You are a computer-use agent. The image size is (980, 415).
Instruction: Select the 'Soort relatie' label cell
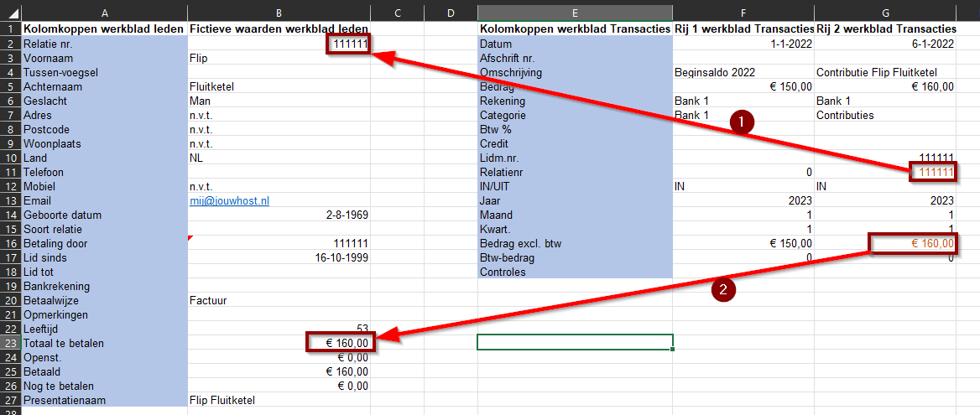coord(104,229)
